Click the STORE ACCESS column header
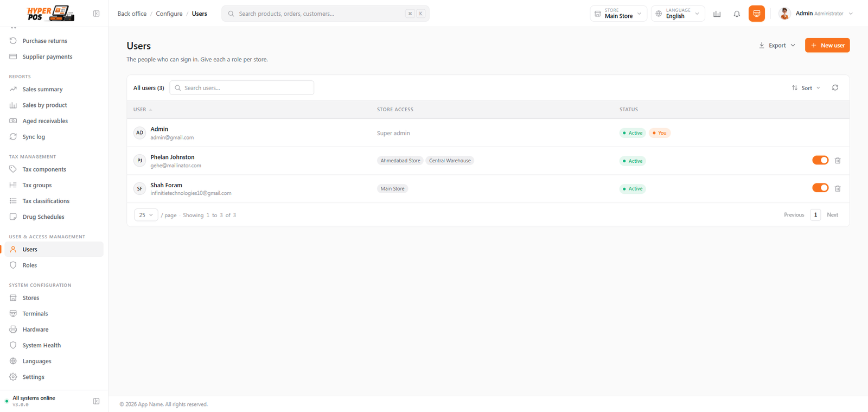 395,110
